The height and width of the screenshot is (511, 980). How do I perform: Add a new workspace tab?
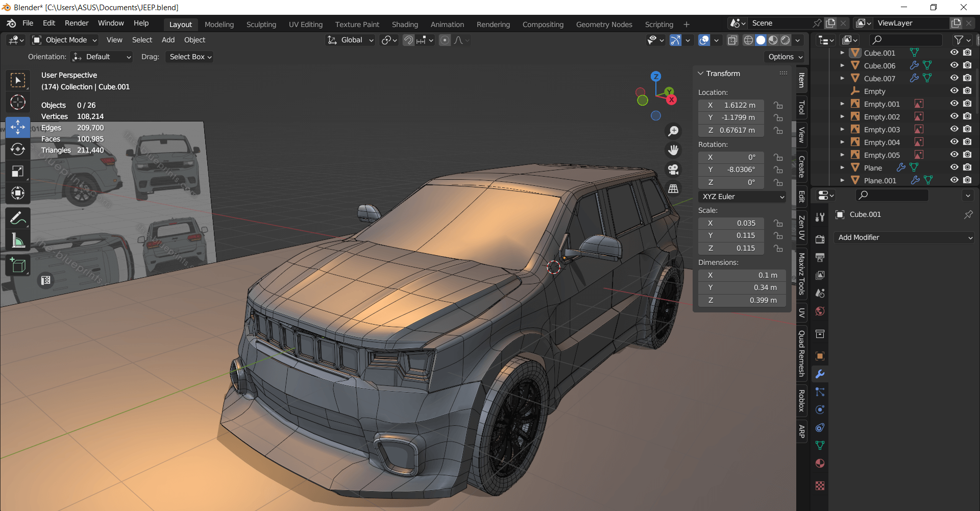(687, 25)
